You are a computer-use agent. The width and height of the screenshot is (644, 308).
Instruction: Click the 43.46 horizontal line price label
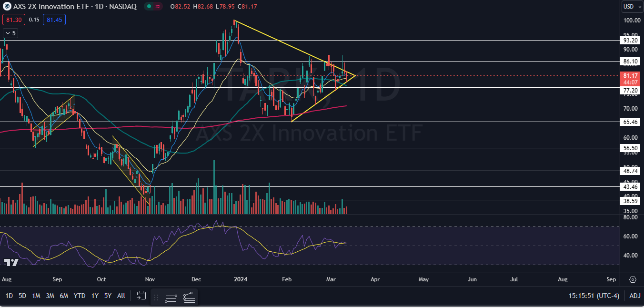click(631, 186)
